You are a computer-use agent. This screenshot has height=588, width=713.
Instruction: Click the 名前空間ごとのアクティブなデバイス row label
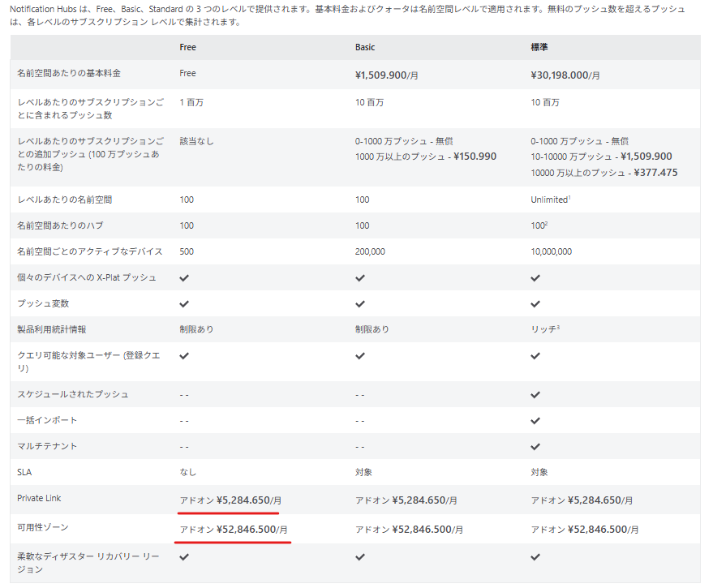click(x=90, y=252)
